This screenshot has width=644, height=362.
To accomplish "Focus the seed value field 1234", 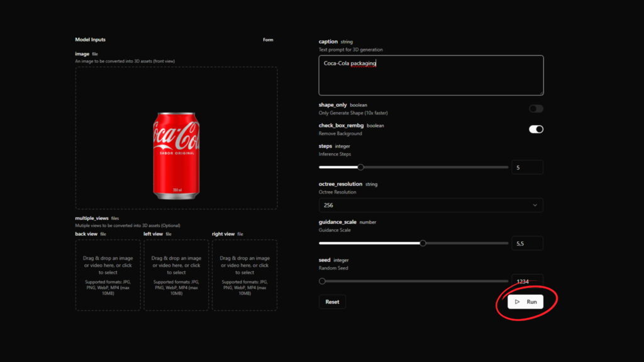I will (x=528, y=281).
